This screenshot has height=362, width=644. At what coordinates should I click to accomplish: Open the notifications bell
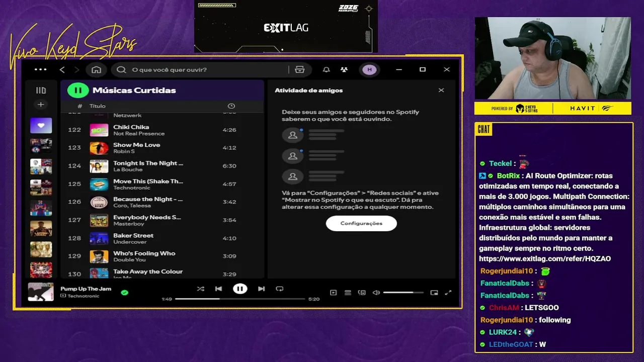[326, 69]
